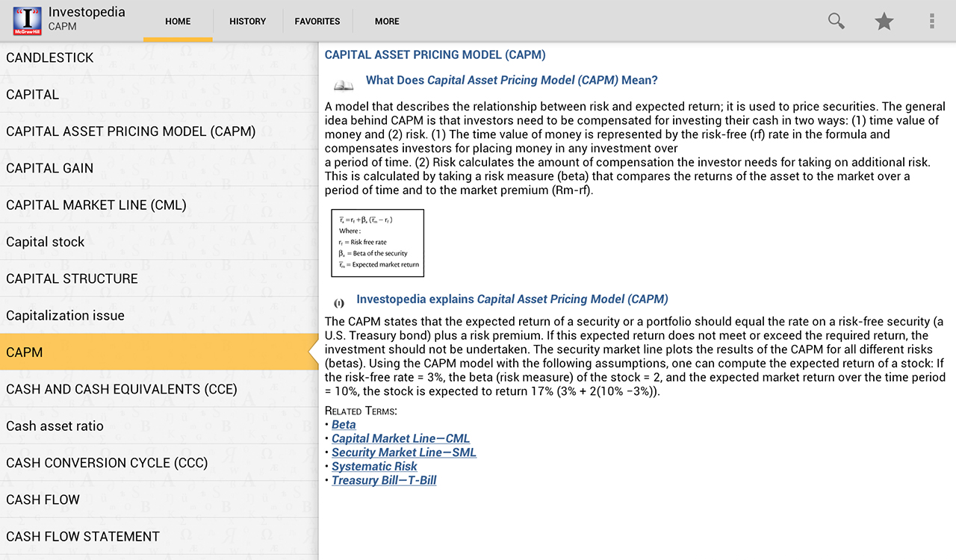Open CASH FLOW STATEMENT list entry
The image size is (956, 560).
coord(159,536)
